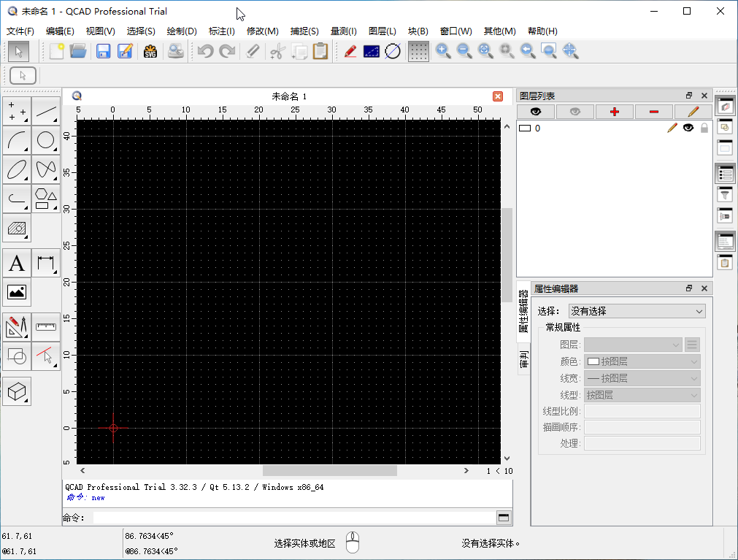This screenshot has height=560, width=738.
Task: Open the 颜色 color dropdown
Action: click(642, 361)
